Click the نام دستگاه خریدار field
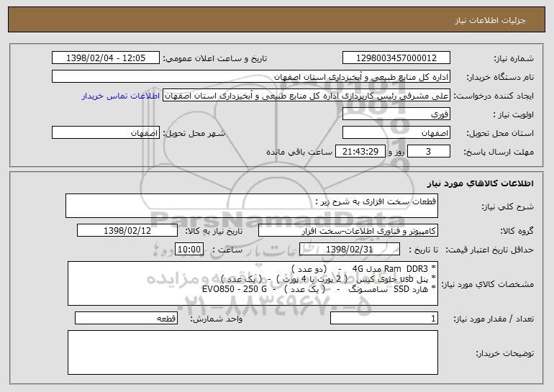 pos(251,77)
